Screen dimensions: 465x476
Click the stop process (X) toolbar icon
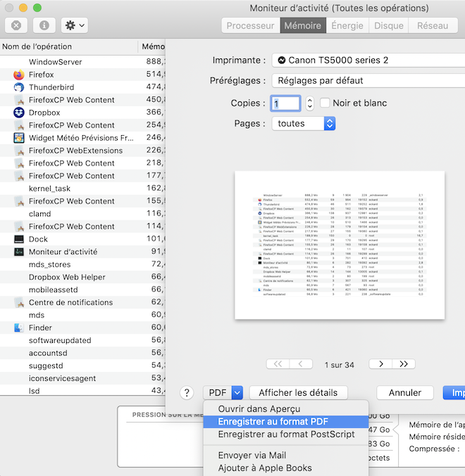[x=16, y=25]
